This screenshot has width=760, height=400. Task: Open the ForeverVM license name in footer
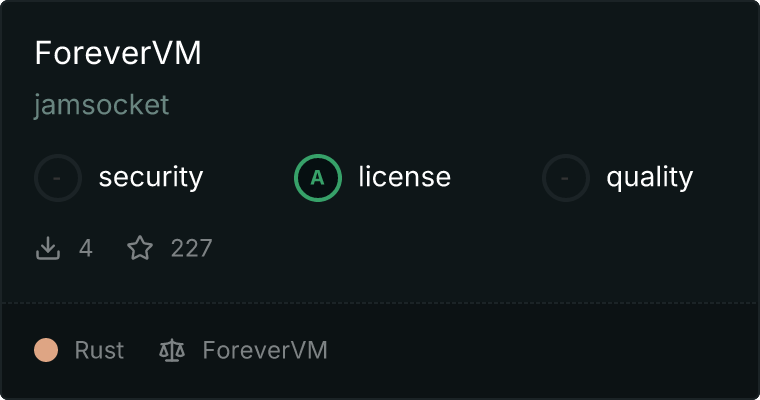[265, 350]
